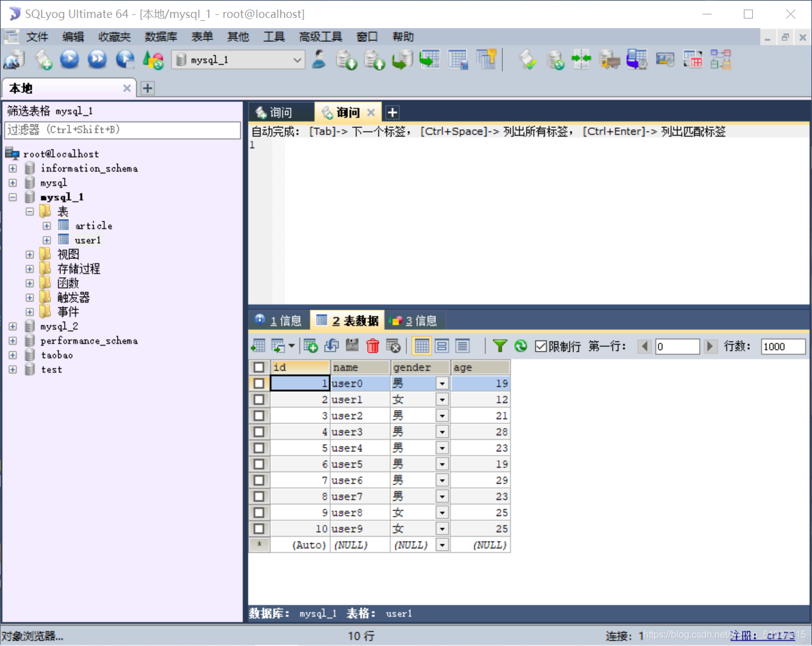Add a new connection tab with plus
The image size is (812, 646).
point(148,89)
